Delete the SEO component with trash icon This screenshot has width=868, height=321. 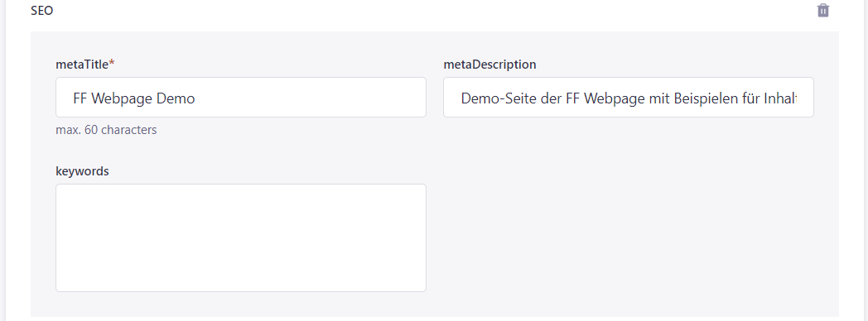coord(823,11)
